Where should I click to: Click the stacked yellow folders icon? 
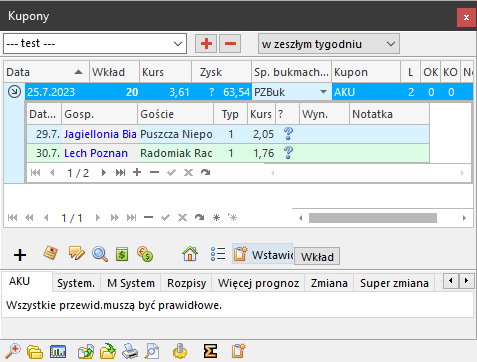(x=35, y=351)
